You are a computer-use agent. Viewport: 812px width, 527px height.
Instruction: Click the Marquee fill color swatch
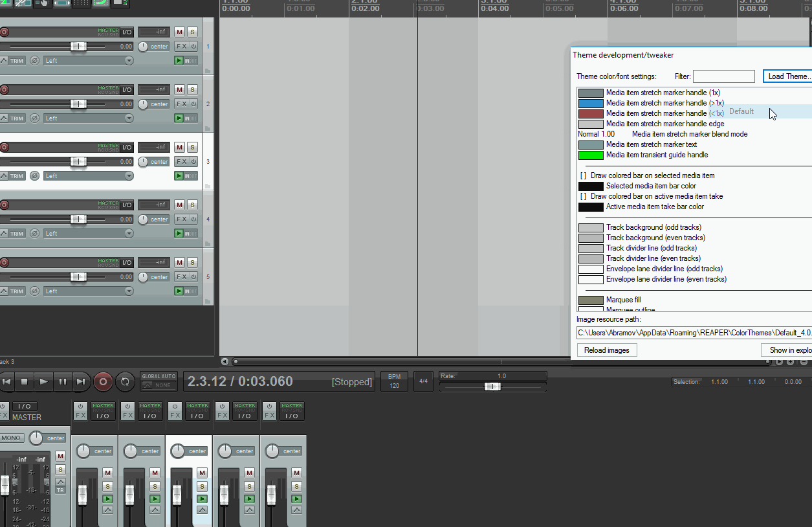[x=591, y=300]
